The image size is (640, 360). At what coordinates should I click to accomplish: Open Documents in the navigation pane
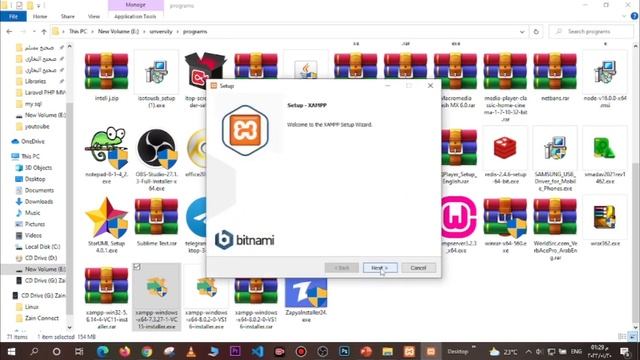click(x=39, y=190)
